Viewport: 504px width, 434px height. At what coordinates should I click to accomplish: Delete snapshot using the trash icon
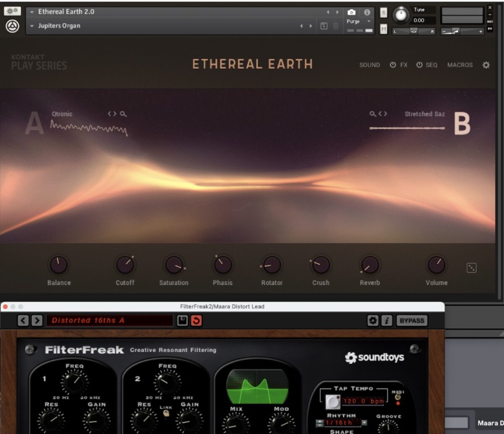(336, 26)
